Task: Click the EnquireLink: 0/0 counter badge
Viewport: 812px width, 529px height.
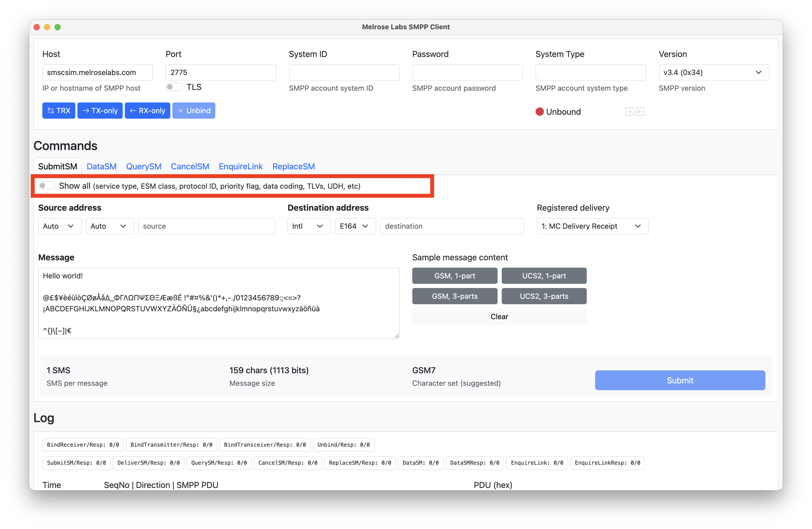Action: 537,463
